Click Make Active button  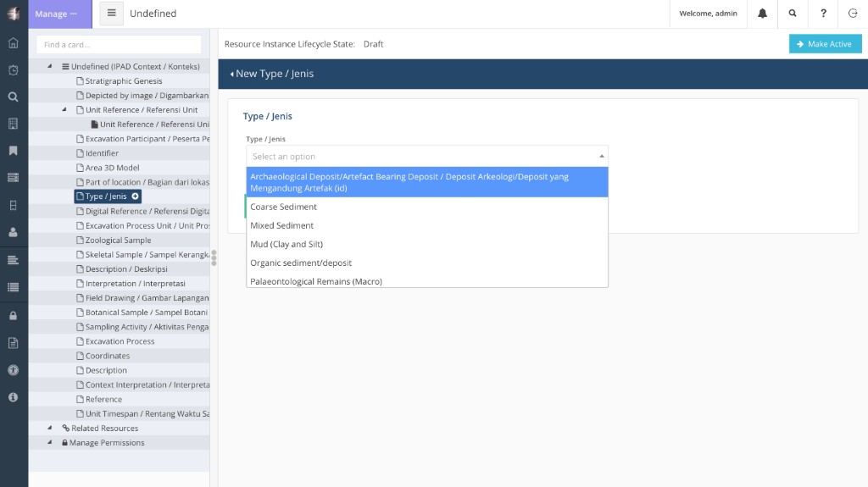[825, 44]
